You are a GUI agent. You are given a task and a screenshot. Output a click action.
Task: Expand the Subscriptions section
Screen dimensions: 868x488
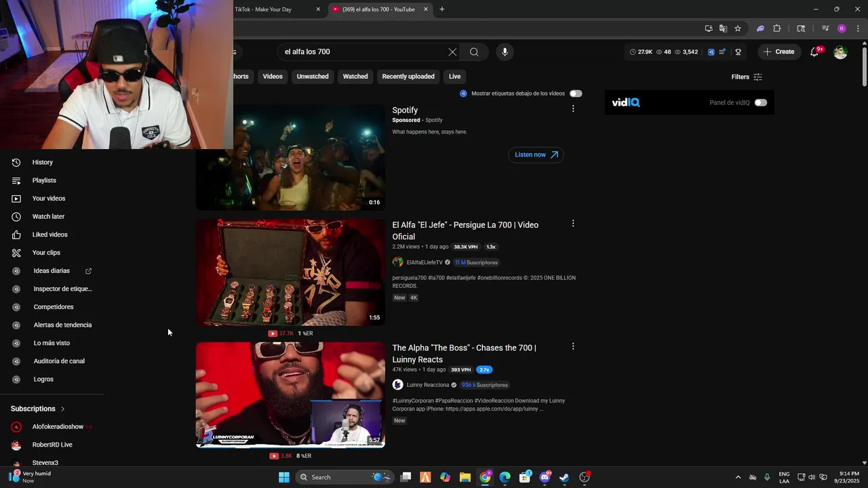(38, 409)
